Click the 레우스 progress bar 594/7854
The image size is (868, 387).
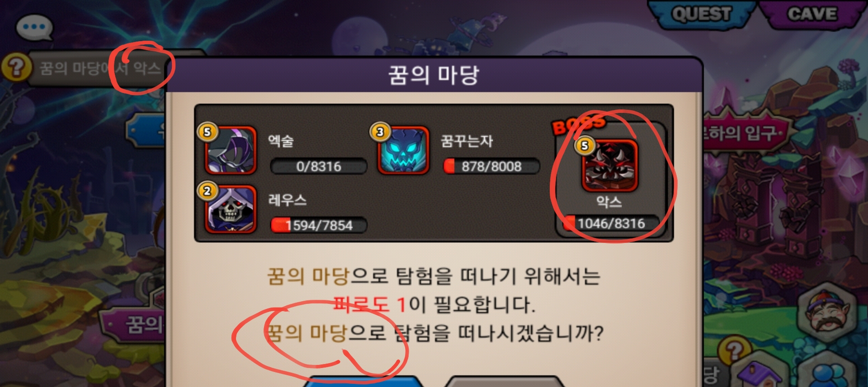(319, 225)
